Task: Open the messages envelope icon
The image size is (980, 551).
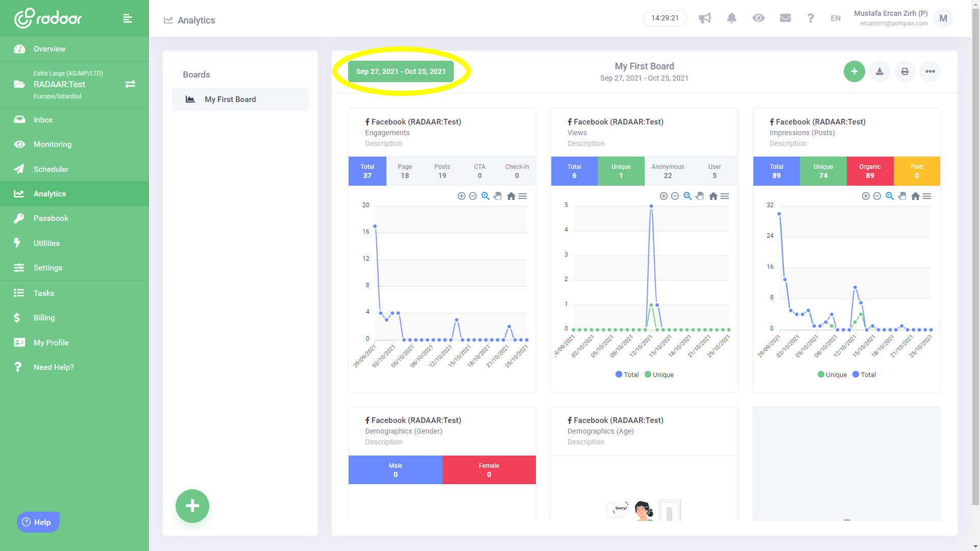Action: pos(785,18)
